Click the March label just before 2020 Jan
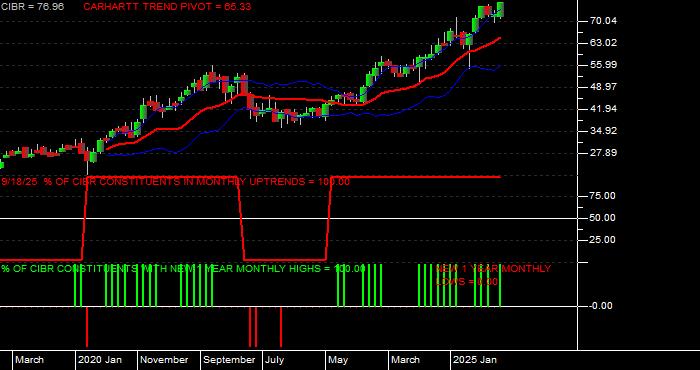This screenshot has height=370, width=700. (x=30, y=360)
